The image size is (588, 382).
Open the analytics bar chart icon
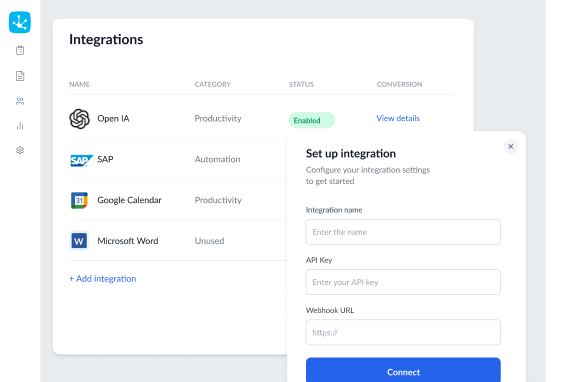coord(20,126)
